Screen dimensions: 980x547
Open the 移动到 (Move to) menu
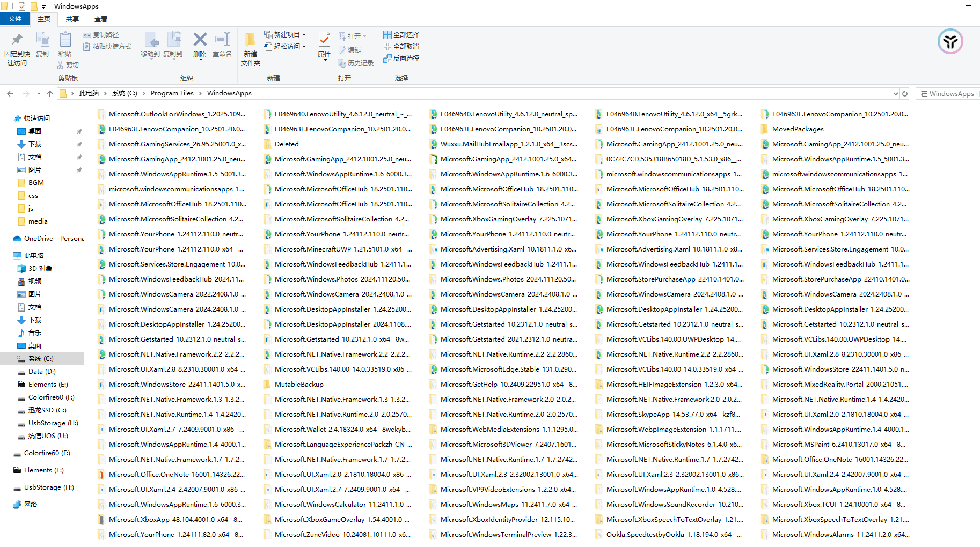tap(150, 45)
